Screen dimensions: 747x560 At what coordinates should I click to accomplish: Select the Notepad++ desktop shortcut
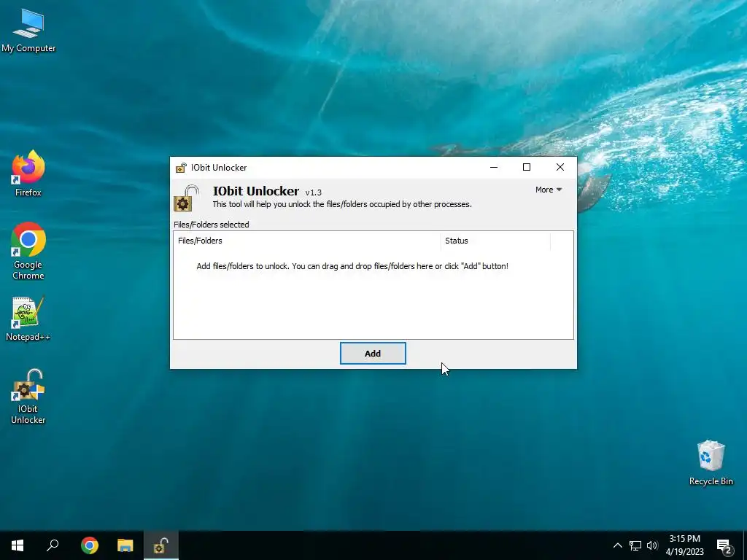tap(28, 319)
